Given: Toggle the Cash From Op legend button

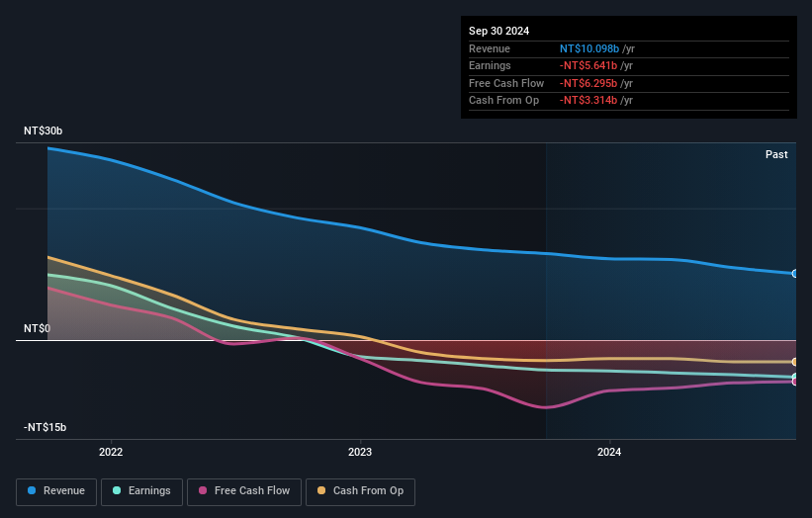Looking at the screenshot, I should coord(360,491).
